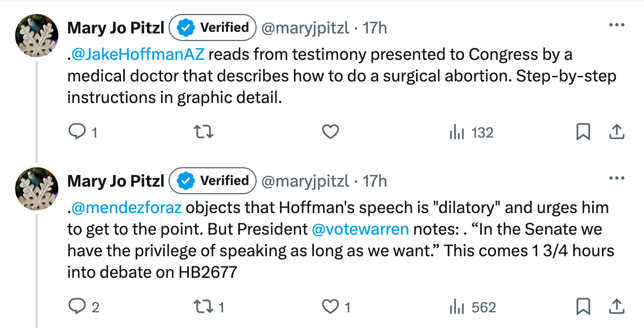Open the @mendezforaz mention link
The height and width of the screenshot is (328, 644).
(126, 208)
